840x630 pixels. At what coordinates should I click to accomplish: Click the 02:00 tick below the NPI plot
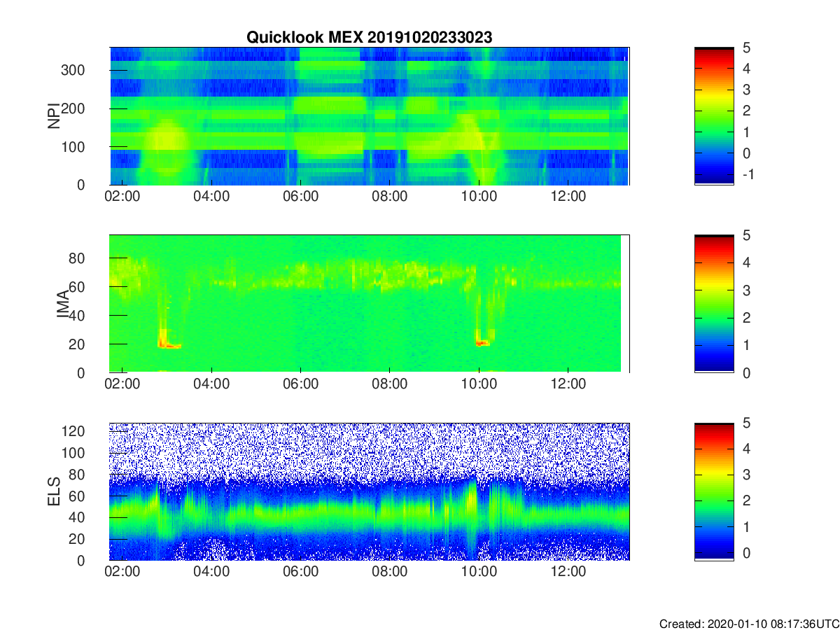point(122,197)
